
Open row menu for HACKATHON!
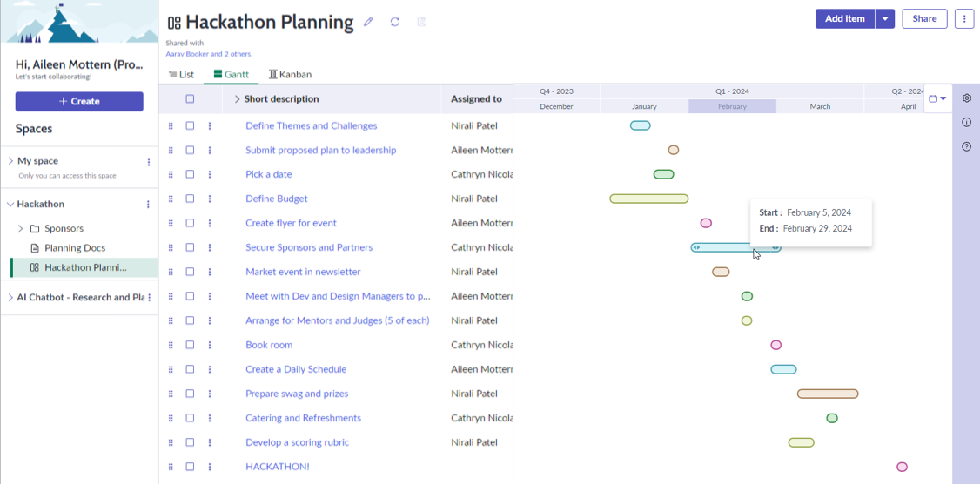click(210, 467)
